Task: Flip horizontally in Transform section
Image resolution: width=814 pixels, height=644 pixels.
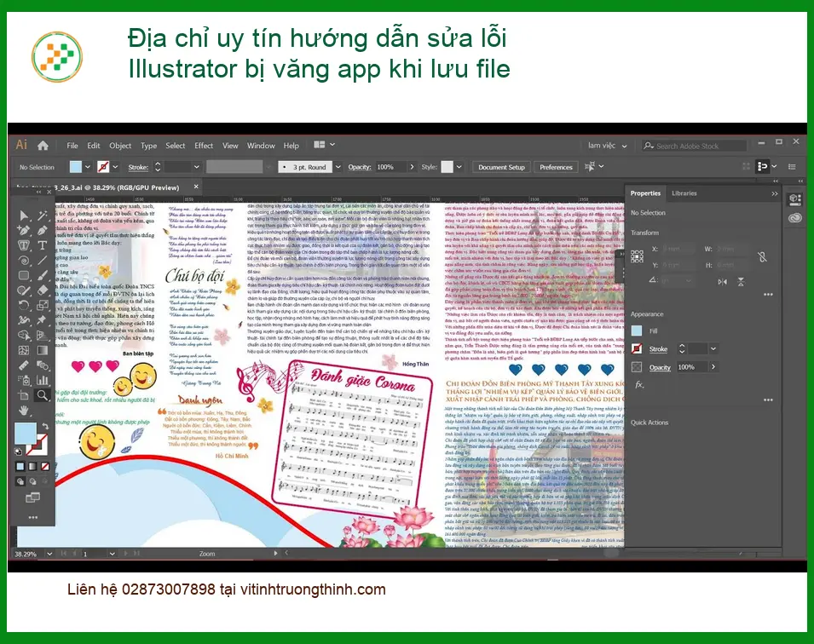Action: coord(722,282)
